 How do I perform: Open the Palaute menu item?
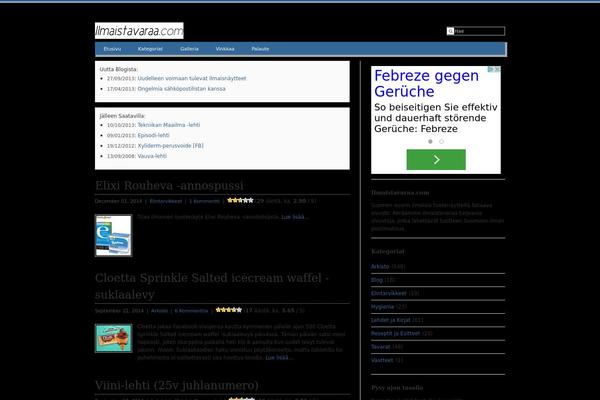coord(260,49)
